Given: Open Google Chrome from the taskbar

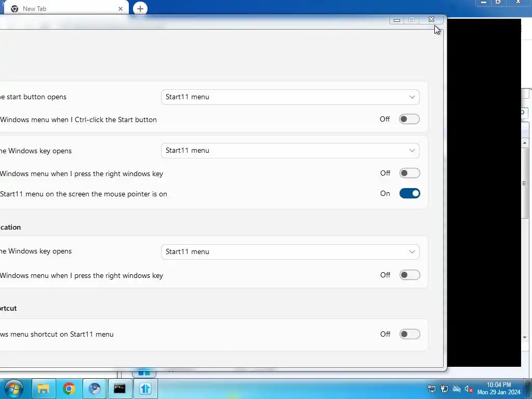Looking at the screenshot, I should click(x=69, y=389).
